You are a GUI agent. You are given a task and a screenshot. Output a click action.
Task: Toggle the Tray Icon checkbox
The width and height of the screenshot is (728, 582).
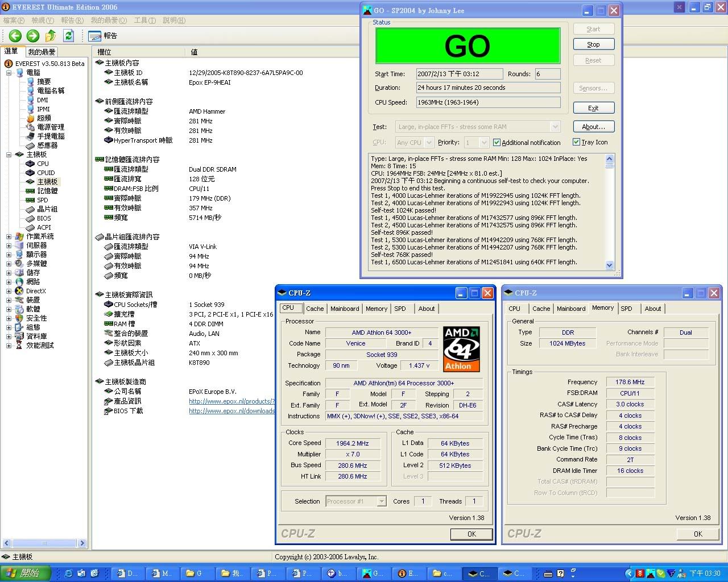pos(576,142)
